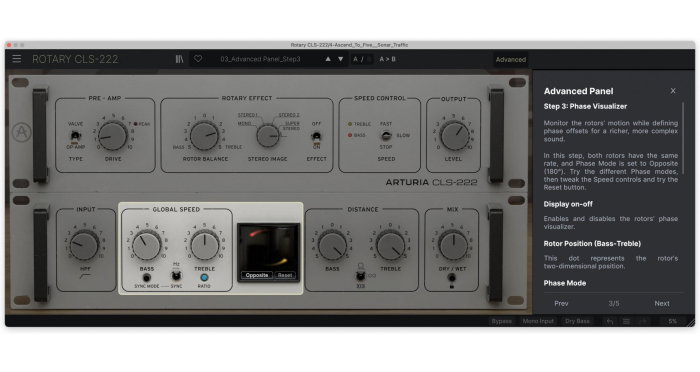This screenshot has width=700, height=372.
Task: Click the Global Speed Bass knob
Action: [146, 246]
